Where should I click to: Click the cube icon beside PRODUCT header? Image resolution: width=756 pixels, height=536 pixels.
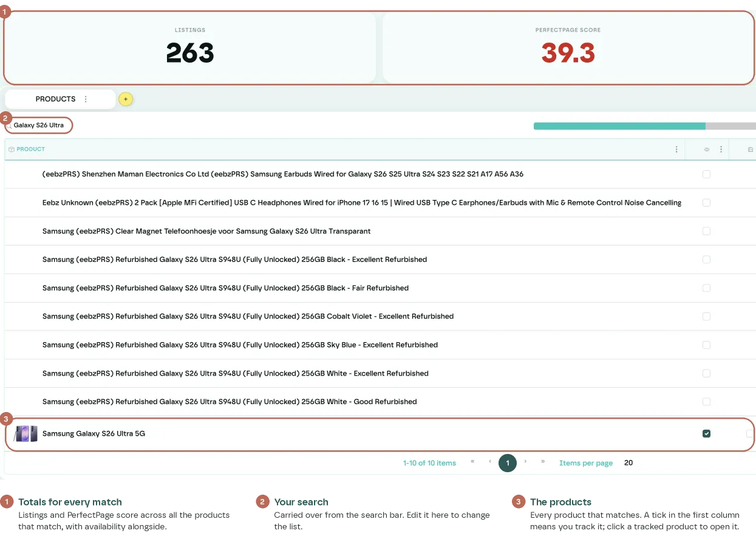12,149
